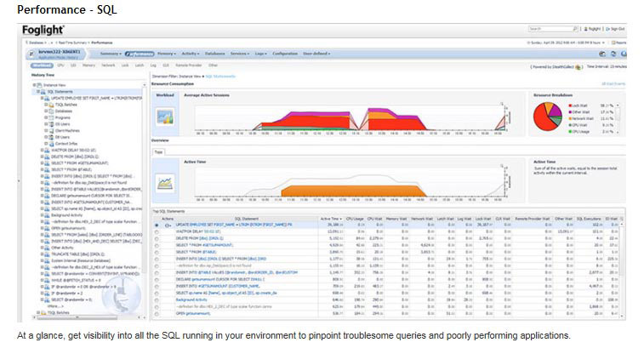Click the refresh icon in the blue toolbar
Viewport: 644px width, 348px height.
coord(613,54)
